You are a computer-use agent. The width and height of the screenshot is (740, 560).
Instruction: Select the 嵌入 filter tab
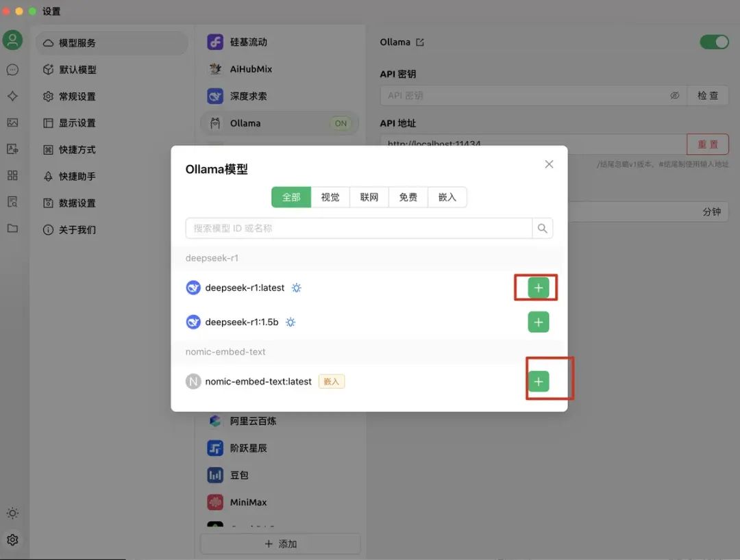coord(447,197)
